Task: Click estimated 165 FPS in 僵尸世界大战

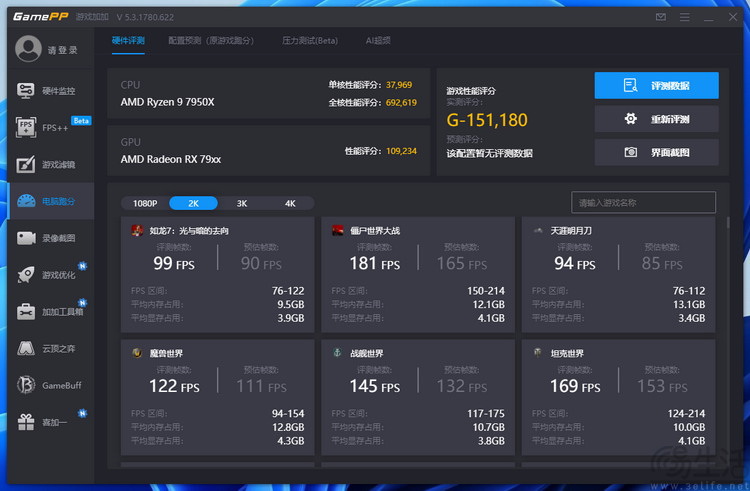Action: click(x=462, y=263)
